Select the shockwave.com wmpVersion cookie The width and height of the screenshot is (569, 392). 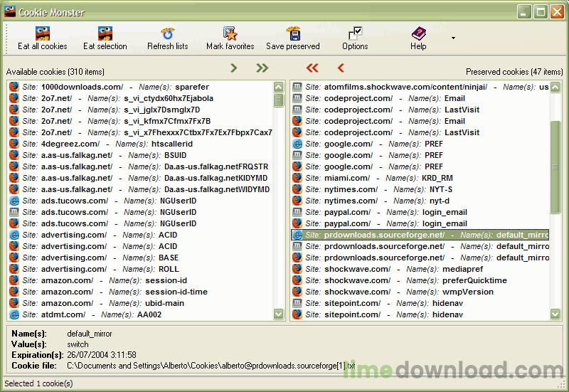398,292
